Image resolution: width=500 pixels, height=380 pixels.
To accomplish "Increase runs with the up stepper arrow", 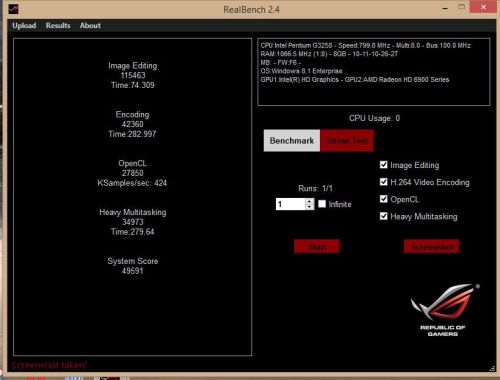I will (x=310, y=201).
